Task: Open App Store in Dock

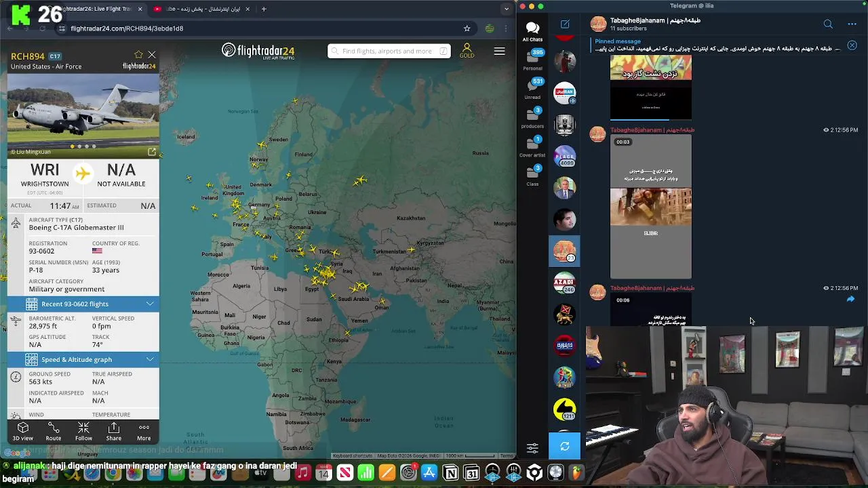Action: 429,472
